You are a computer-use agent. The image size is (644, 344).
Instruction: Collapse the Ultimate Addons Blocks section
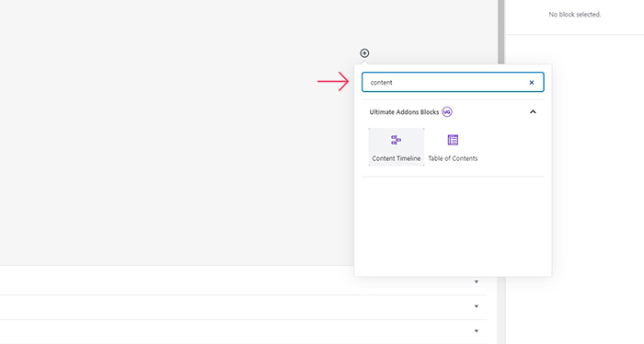(533, 111)
